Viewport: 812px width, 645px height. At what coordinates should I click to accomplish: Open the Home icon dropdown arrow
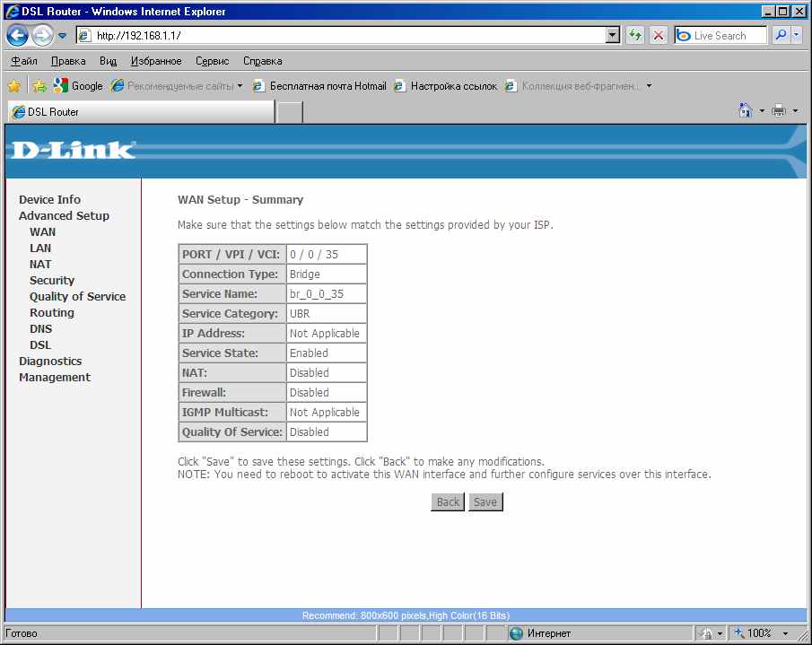762,110
